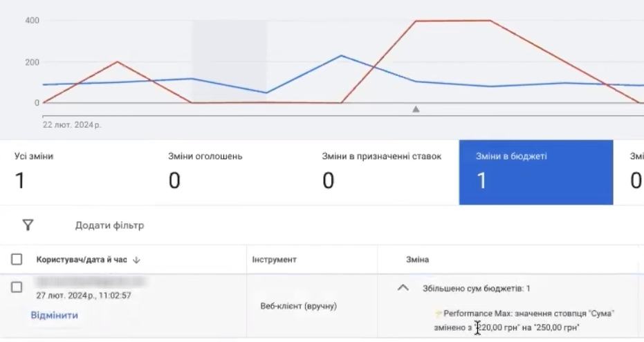Switch to the Усі зміни tab
This screenshot has height=342, width=644.
click(x=76, y=173)
